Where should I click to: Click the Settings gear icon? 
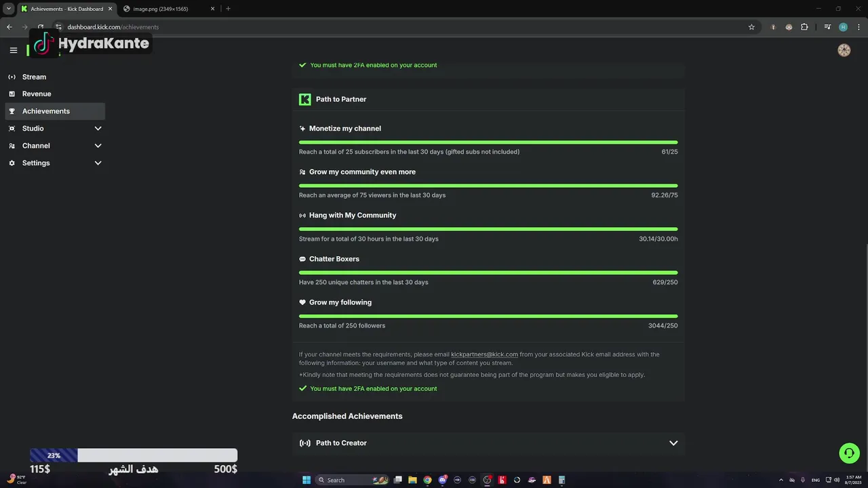coord(12,163)
